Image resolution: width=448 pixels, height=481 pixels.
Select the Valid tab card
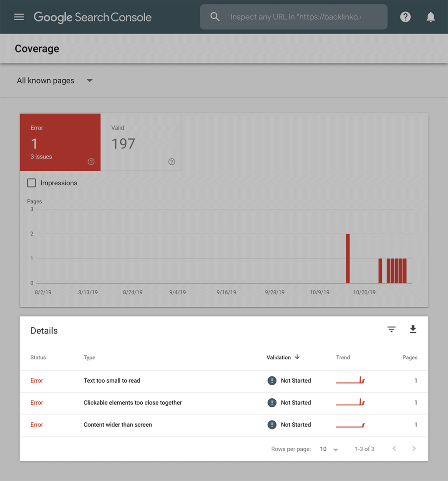tap(140, 142)
